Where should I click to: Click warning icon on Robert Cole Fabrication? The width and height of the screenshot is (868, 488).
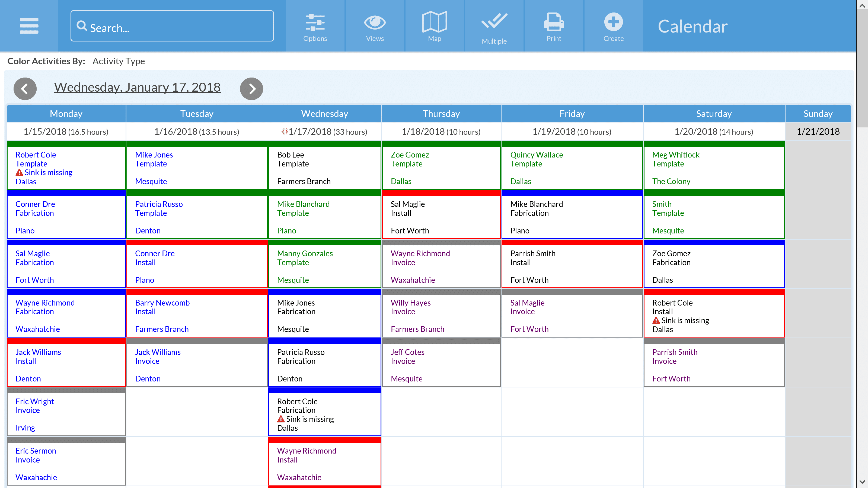tap(281, 419)
